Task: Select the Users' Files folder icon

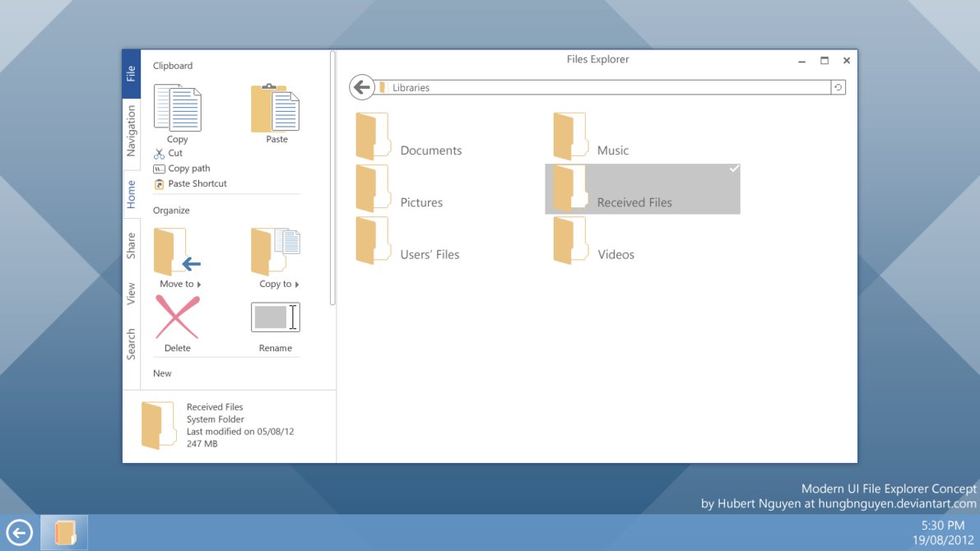Action: pos(373,240)
